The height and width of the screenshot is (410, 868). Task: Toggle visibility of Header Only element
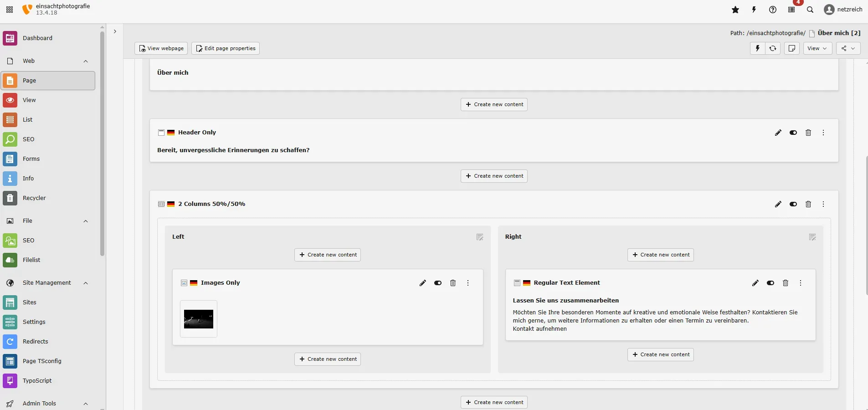pyautogui.click(x=793, y=133)
